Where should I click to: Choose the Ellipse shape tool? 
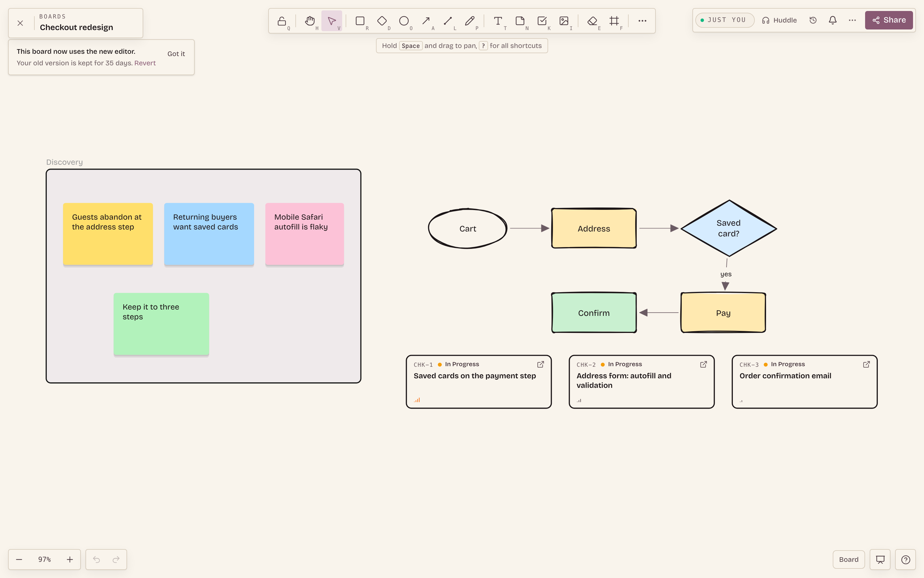pos(404,21)
